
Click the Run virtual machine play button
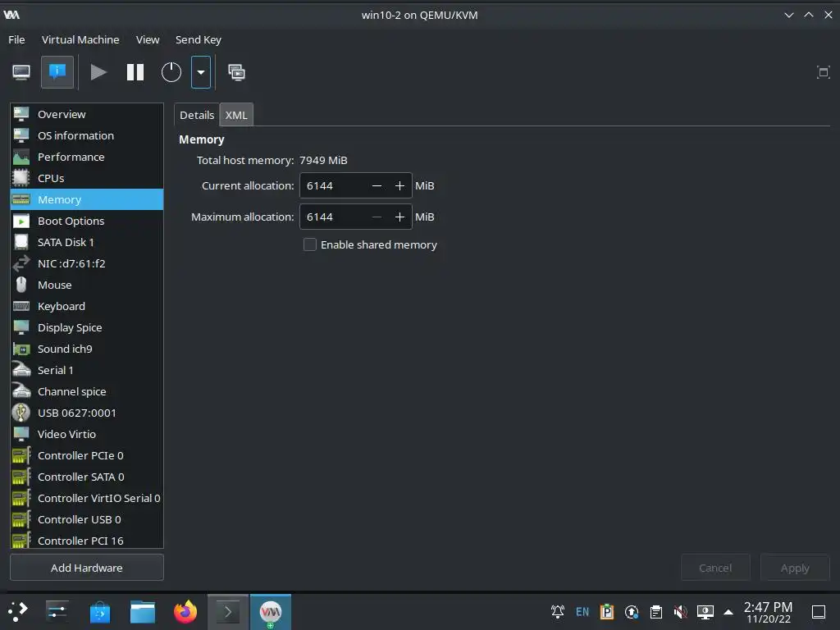(98, 72)
